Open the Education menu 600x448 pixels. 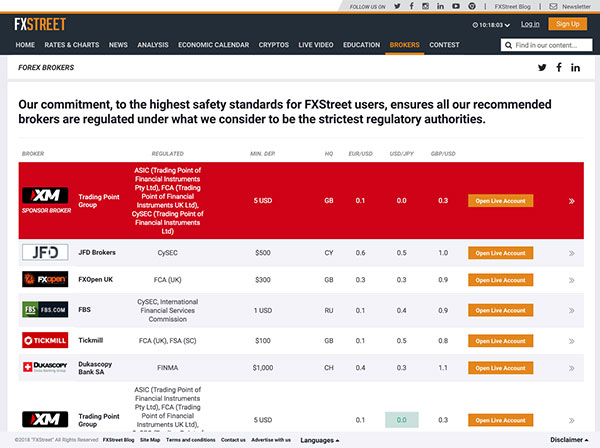click(x=362, y=45)
